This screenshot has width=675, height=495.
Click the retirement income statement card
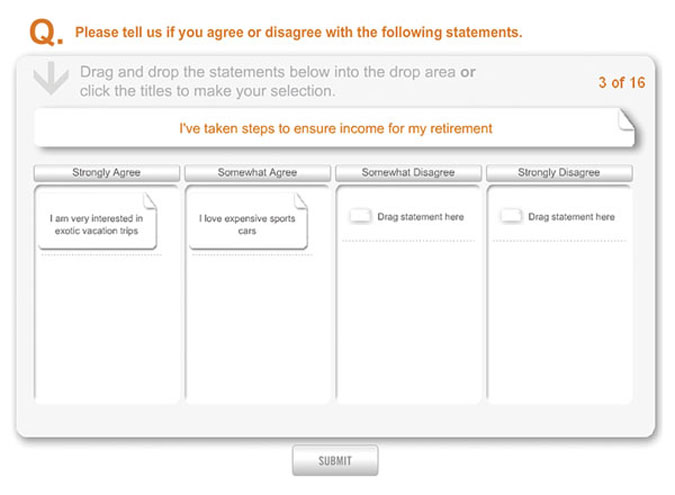tap(335, 129)
